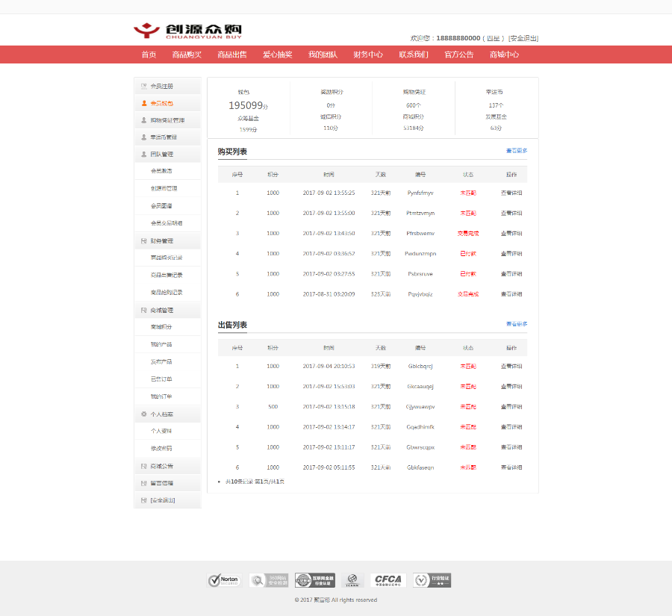Image resolution: width=672 pixels, height=616 pixels.
Task: Select 会员激活 in the sidebar
Action: 161,170
